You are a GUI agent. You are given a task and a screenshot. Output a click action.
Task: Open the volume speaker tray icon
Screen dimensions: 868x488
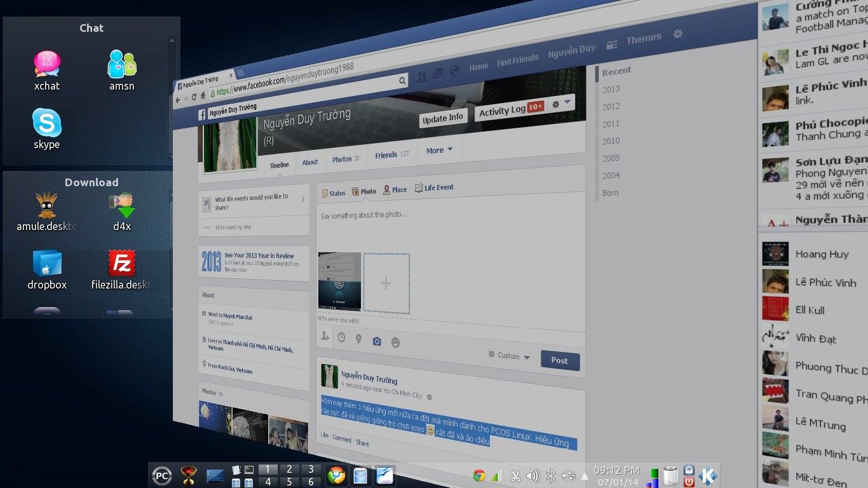click(x=533, y=475)
